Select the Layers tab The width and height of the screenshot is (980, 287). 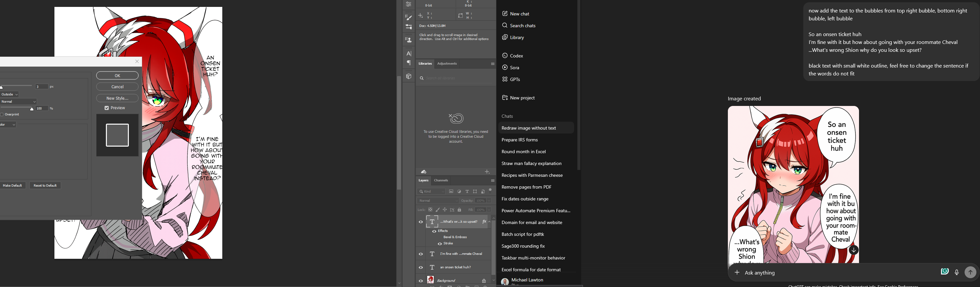[423, 180]
